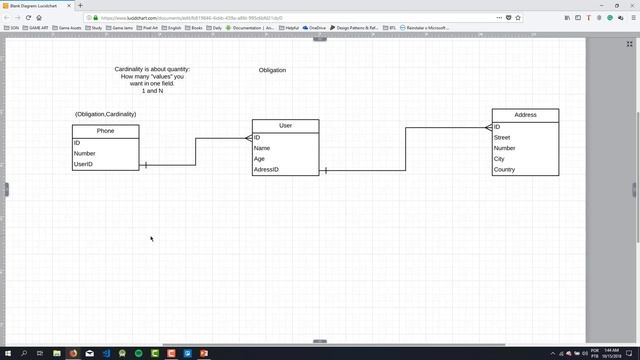The width and height of the screenshot is (640, 360).
Task: Open File Explorer from the taskbar
Action: [57, 353]
